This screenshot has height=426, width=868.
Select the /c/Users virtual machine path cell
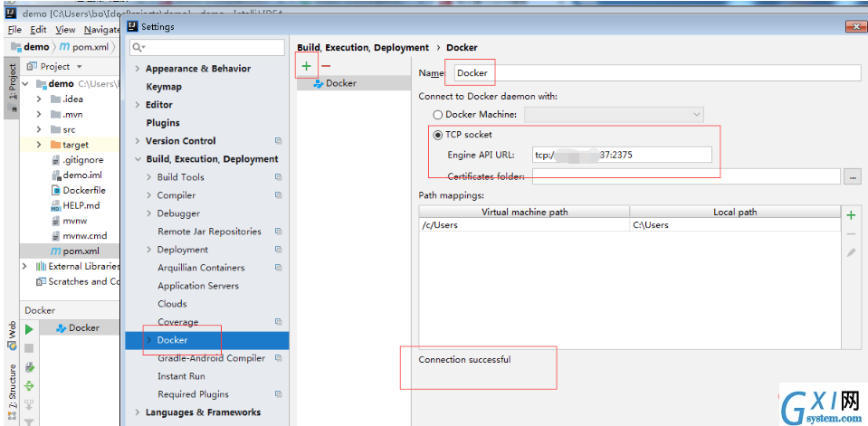(x=524, y=225)
